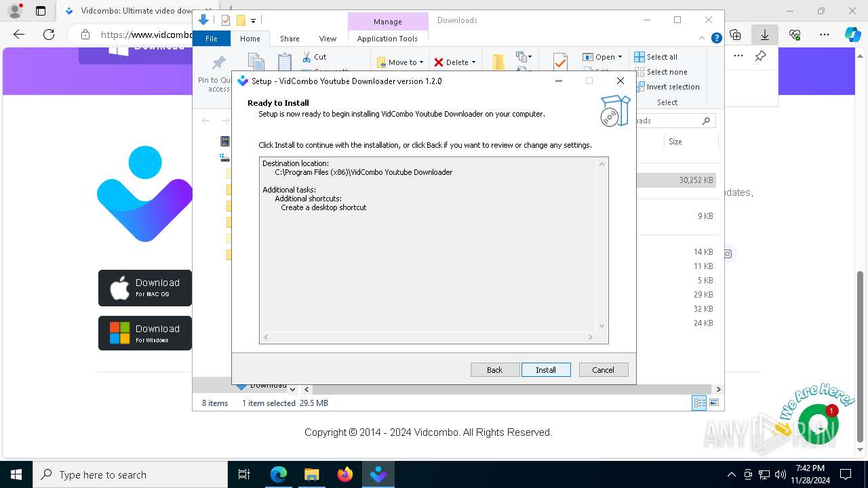Click quick access New folder icon
The width and height of the screenshot is (868, 488).
click(x=241, y=20)
